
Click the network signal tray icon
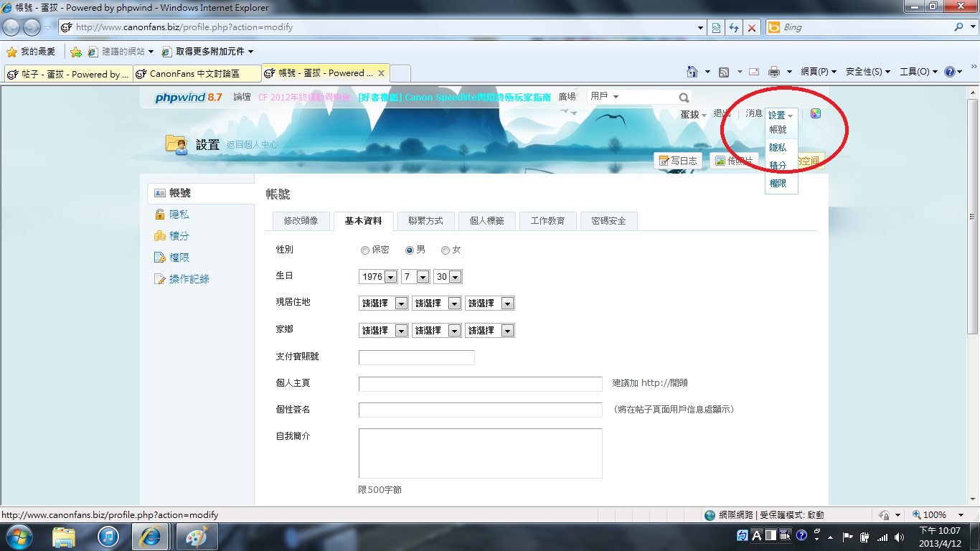pyautogui.click(x=883, y=536)
